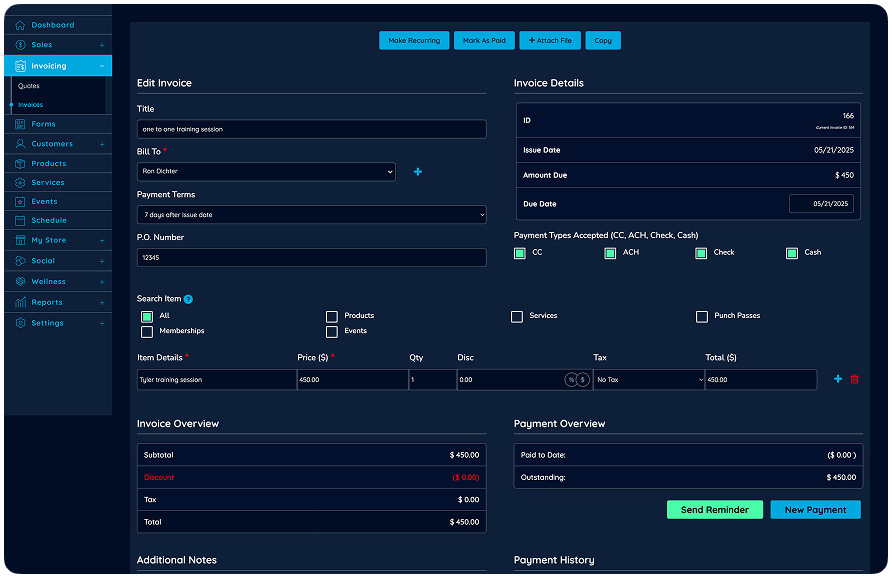Open the Forms menu item
The height and width of the screenshot is (578, 892).
58,124
